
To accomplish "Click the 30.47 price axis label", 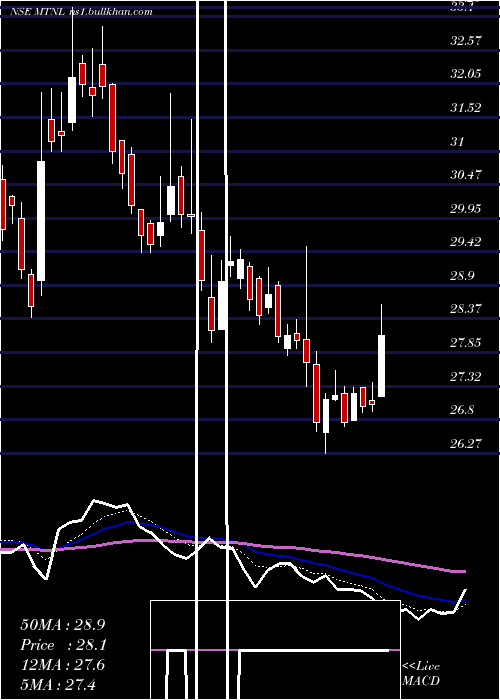I will (466, 175).
